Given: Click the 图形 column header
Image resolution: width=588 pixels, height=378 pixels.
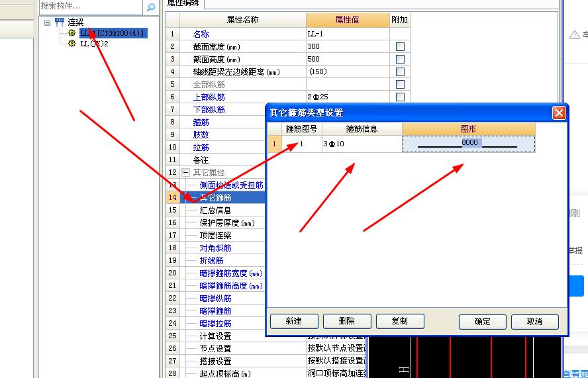Looking at the screenshot, I should tap(469, 129).
